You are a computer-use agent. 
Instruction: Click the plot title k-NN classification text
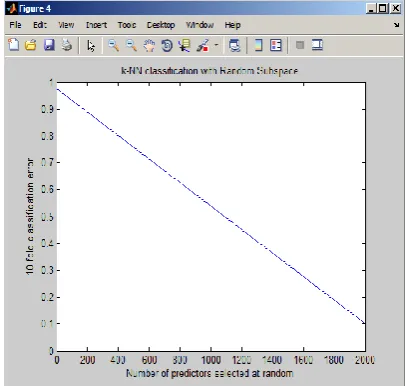[x=209, y=71]
